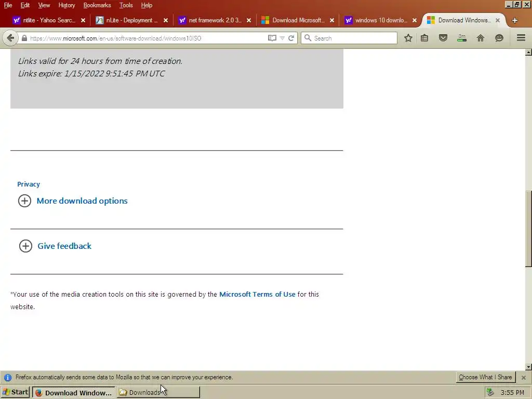The width and height of the screenshot is (532, 399).
Task: Open the Downloads progress toolbar icon
Action: (462, 37)
